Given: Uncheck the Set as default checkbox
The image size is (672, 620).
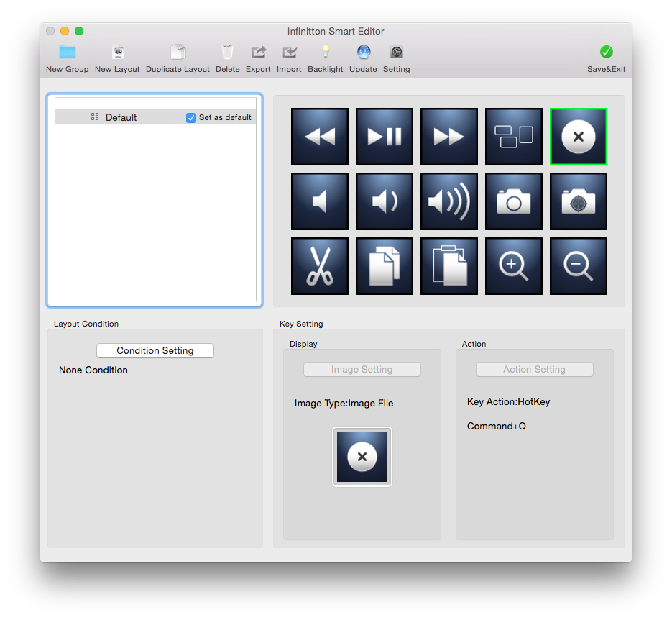Looking at the screenshot, I should point(191,117).
